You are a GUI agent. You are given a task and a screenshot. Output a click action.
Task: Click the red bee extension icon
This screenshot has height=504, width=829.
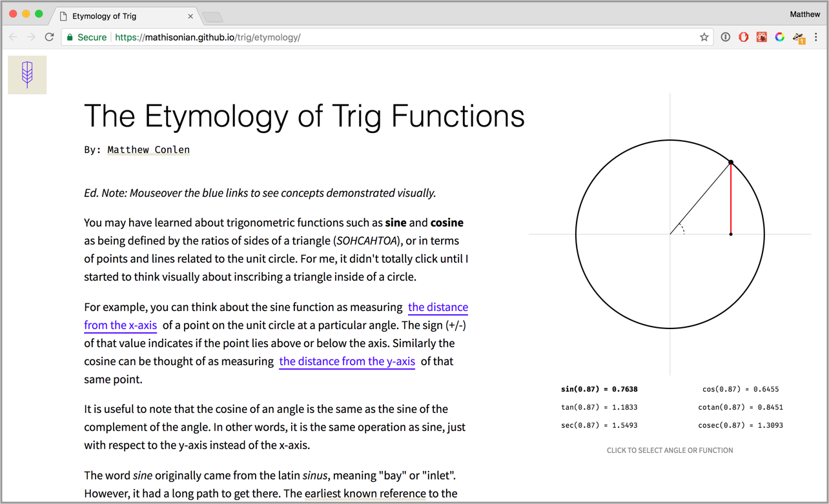[x=761, y=37]
